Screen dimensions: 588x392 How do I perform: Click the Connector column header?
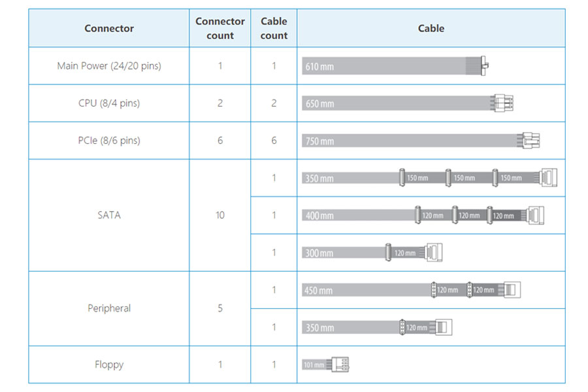pos(108,29)
